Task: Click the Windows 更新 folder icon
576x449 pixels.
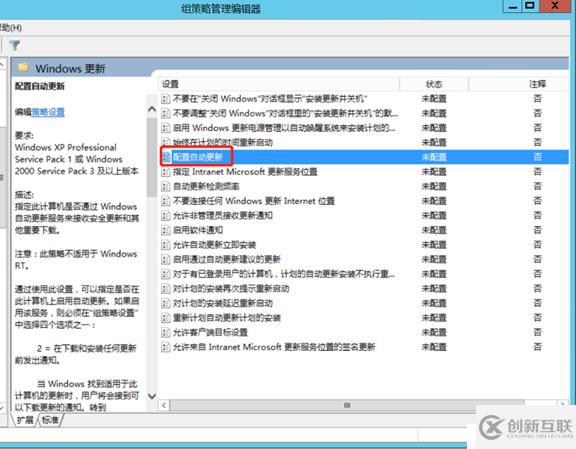Action: tap(24, 67)
